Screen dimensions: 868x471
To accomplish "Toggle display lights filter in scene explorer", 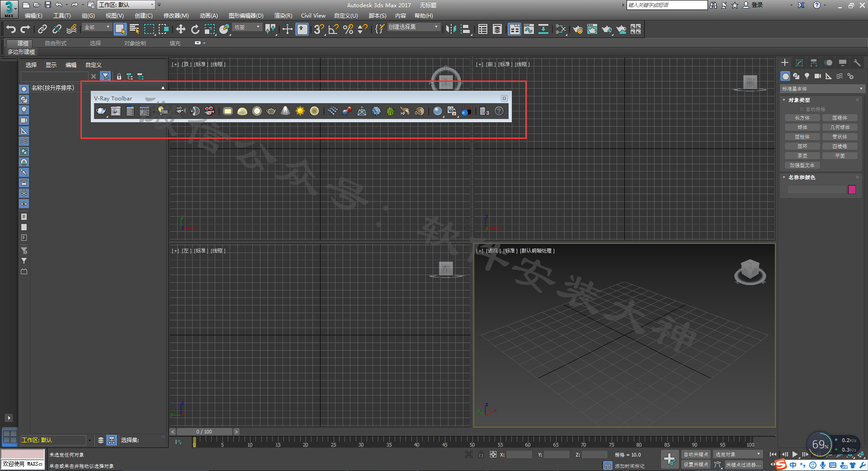I will click(24, 110).
